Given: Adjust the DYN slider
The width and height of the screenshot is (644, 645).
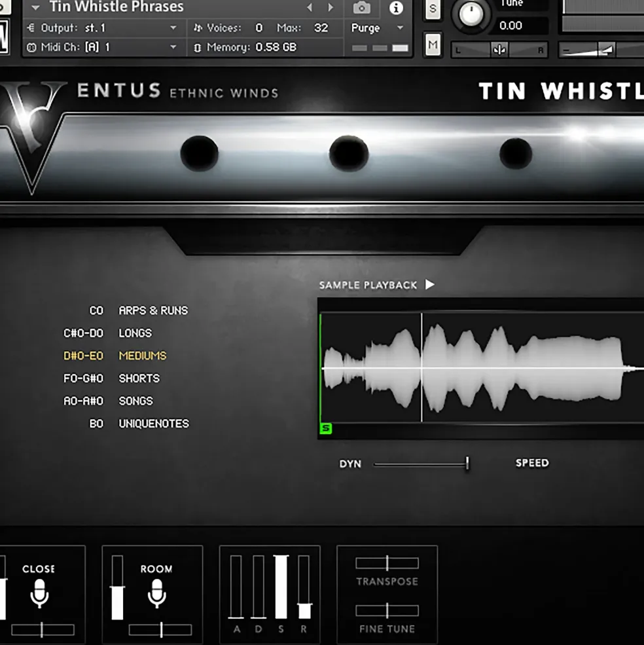Looking at the screenshot, I should 421,464.
